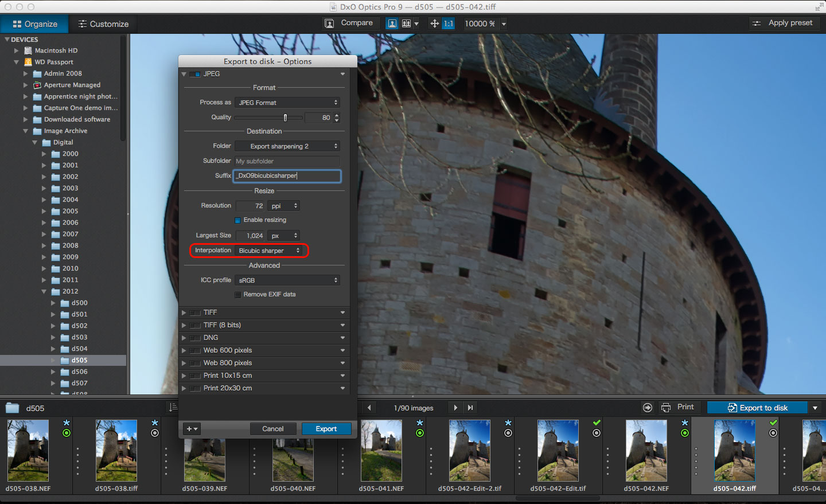Image resolution: width=826 pixels, height=504 pixels.
Task: Click the Organize grid icon
Action: [x=17, y=24]
